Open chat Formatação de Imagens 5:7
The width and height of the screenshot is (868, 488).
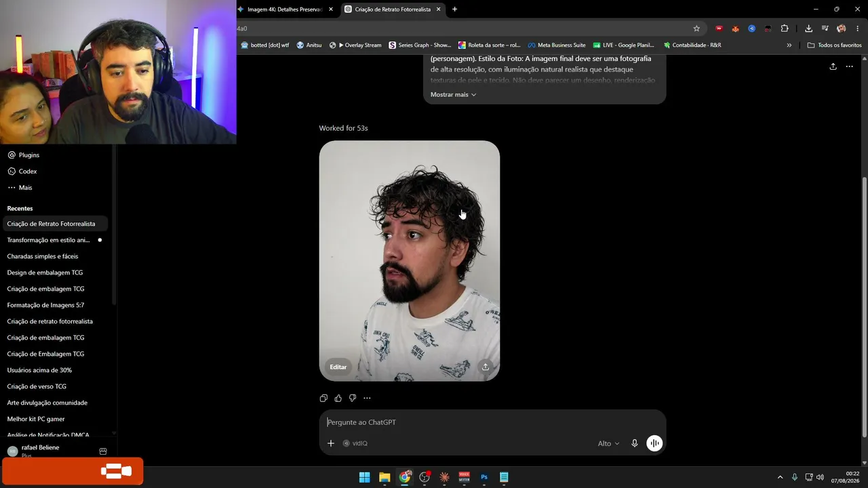point(55,305)
